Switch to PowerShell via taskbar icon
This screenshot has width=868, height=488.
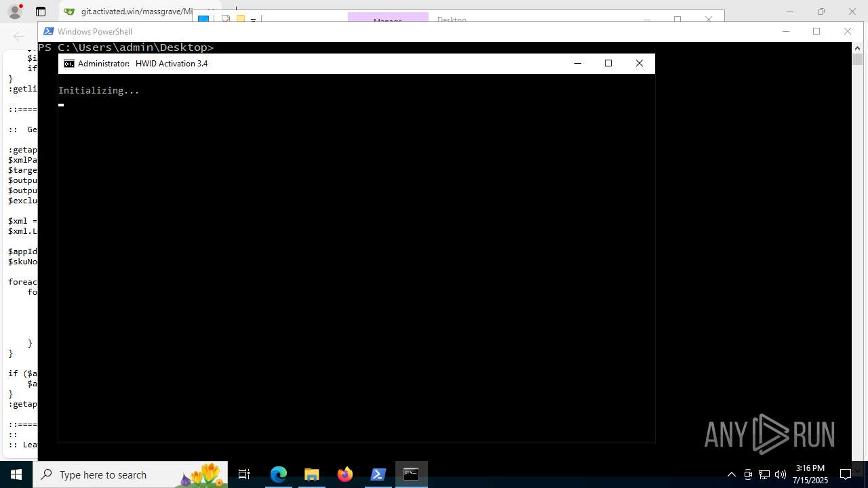pyautogui.click(x=378, y=474)
